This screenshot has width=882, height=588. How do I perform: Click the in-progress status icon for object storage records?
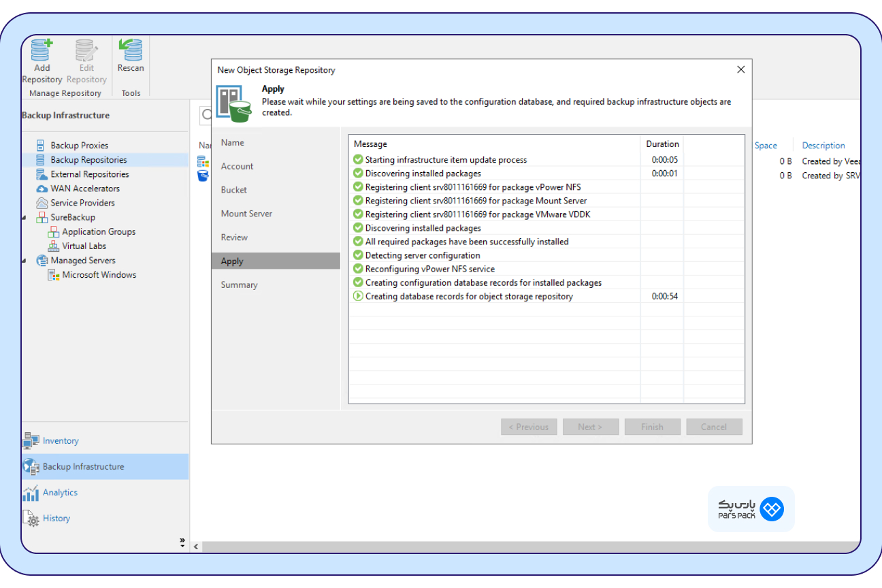pyautogui.click(x=358, y=296)
